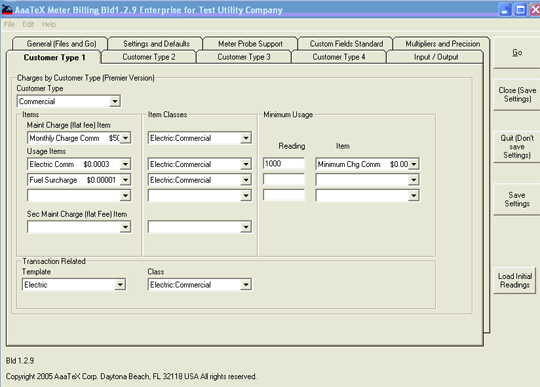Image resolution: width=540 pixels, height=387 pixels.
Task: Click the Copyright 2005 AaaTeX Corp. line
Action: coord(131,377)
